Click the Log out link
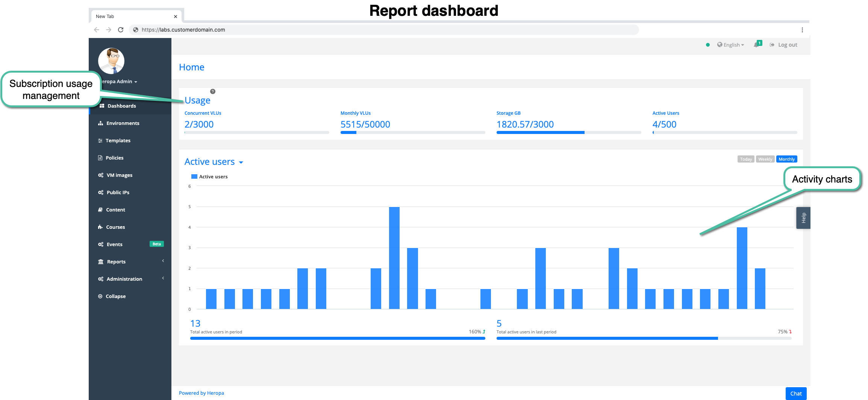The image size is (868, 400). tap(787, 45)
